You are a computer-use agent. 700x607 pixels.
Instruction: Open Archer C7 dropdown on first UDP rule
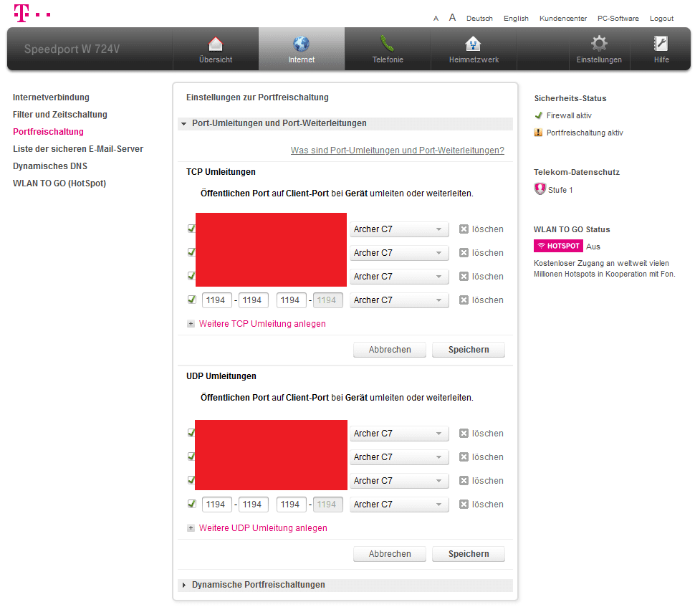(x=399, y=434)
